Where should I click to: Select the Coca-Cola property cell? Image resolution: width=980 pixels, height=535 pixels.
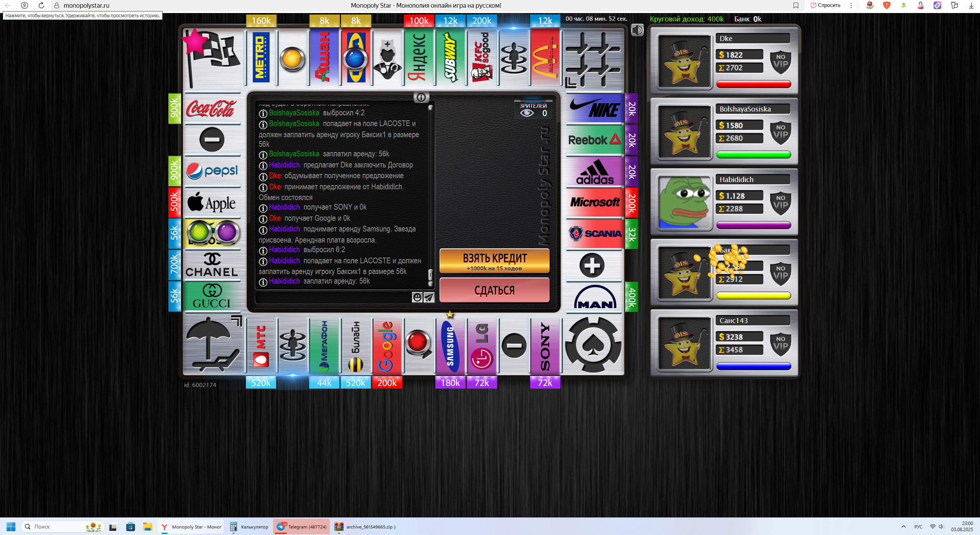coord(212,108)
